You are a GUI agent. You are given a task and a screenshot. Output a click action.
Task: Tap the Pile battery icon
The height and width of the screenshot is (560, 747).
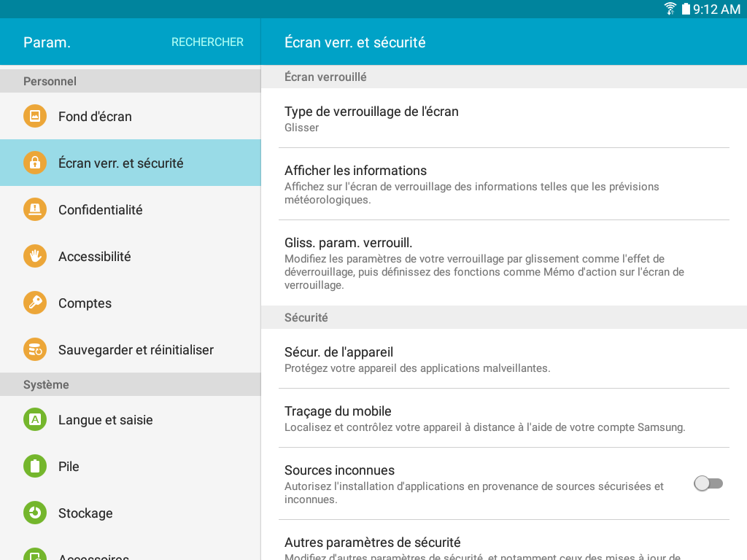(35, 466)
